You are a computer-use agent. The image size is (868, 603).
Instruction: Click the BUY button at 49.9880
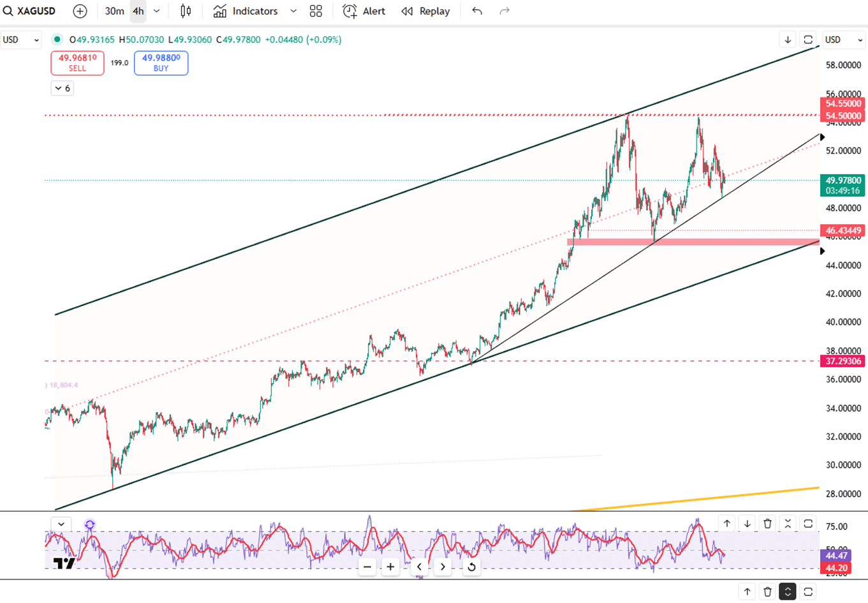tap(161, 63)
